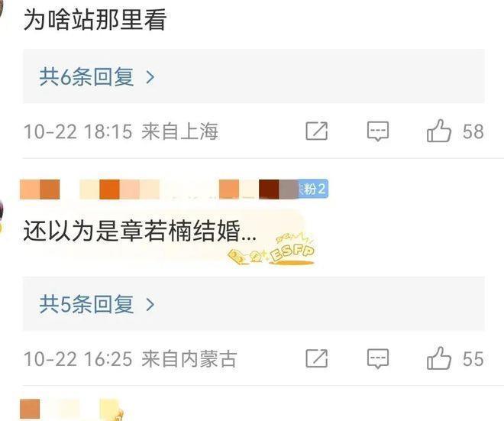Like the comment with 58 likes
This screenshot has width=504, height=421.
tap(439, 131)
